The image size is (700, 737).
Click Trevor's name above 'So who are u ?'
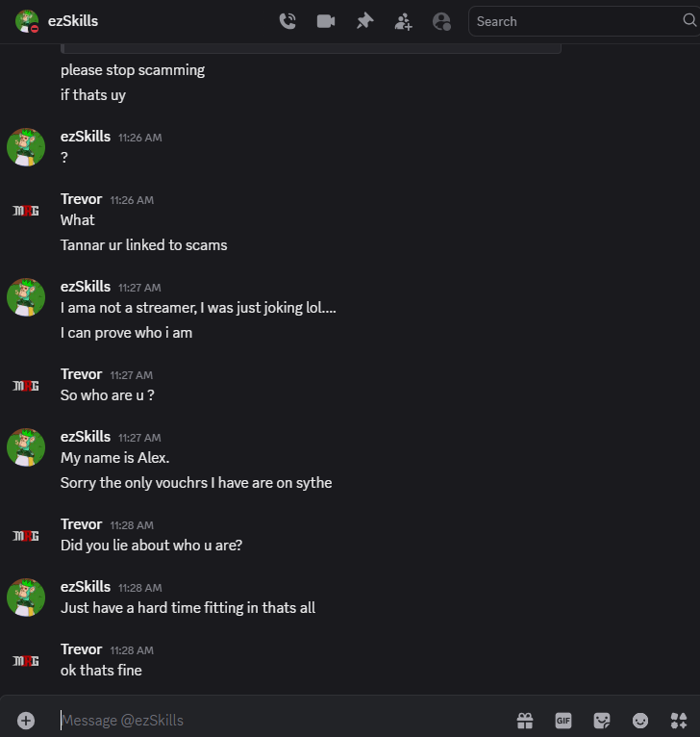82,374
